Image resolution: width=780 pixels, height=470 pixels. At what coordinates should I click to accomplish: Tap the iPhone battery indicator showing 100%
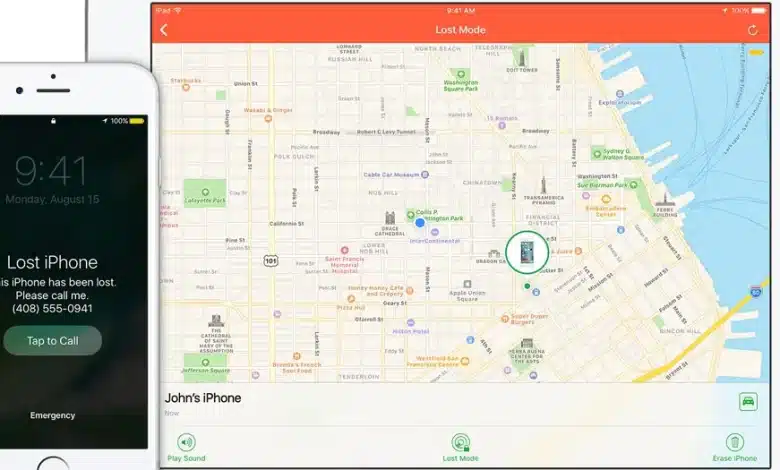click(137, 121)
